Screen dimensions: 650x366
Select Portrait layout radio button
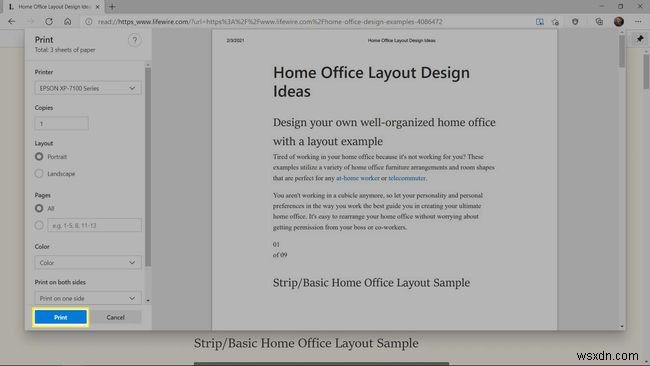point(39,157)
